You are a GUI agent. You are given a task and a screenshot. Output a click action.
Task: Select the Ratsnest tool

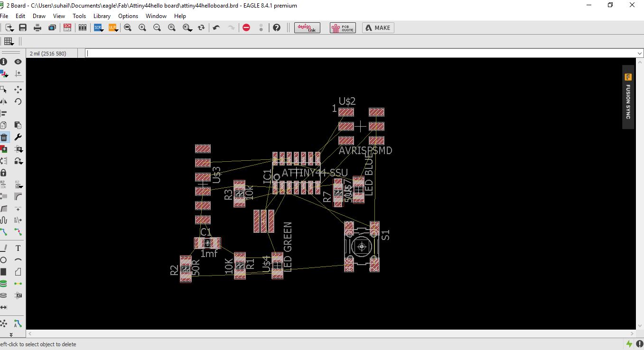(3, 323)
